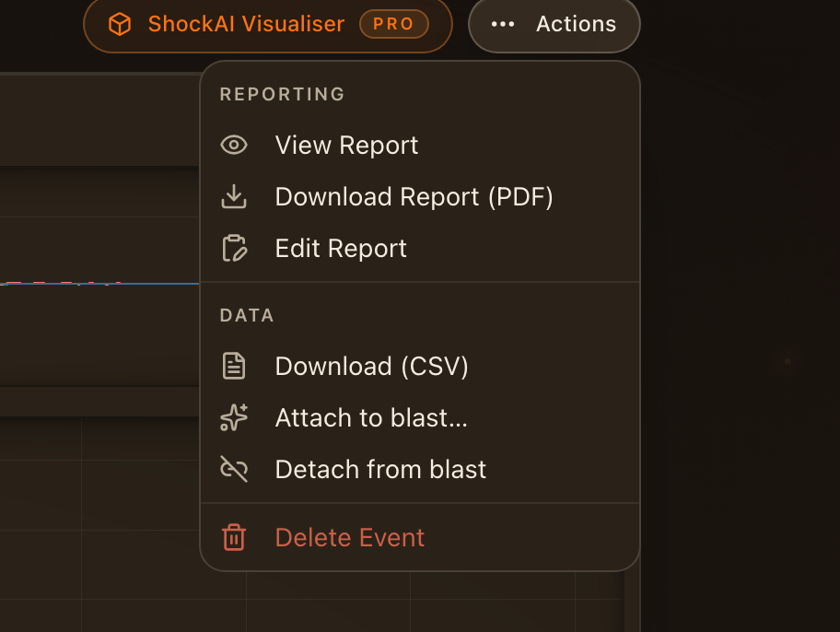
Task: Click the trash can icon for Delete Event
Action: [234, 538]
